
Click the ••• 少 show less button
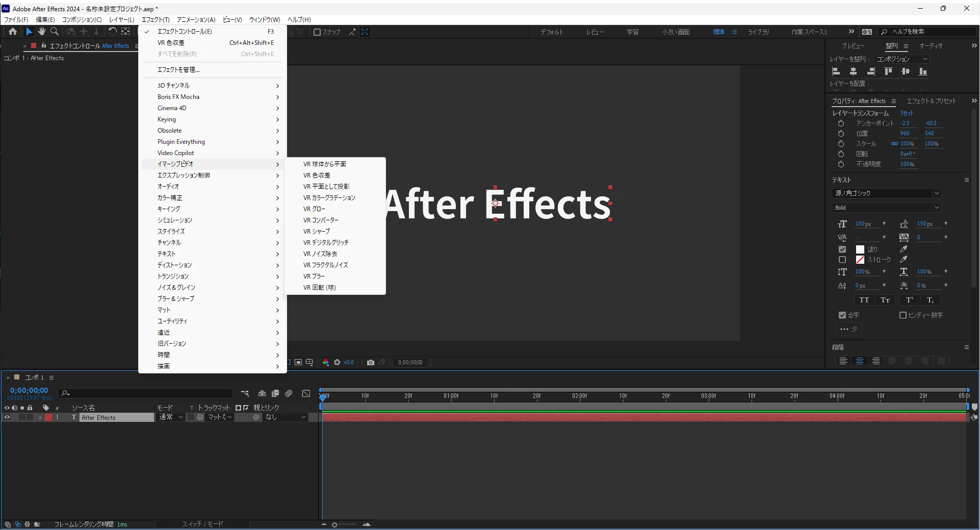(849, 329)
